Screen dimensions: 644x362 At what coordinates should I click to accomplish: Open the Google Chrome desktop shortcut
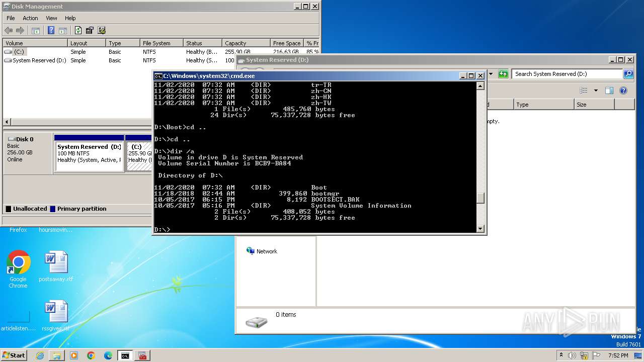(18, 269)
